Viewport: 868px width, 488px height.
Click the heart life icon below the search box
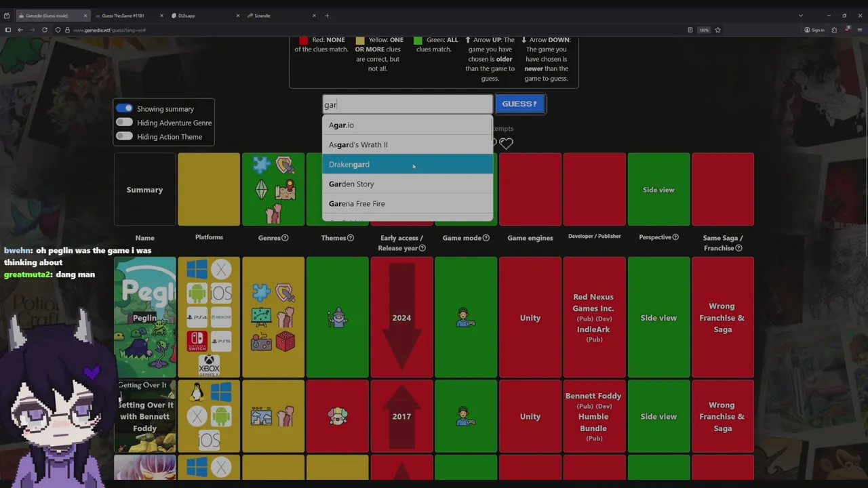[507, 143]
